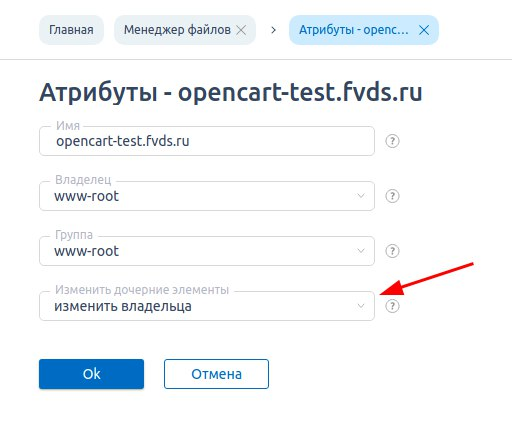Expand Изменить дочерние элементы dropdown arrow
This screenshot has width=512, height=421.
[361, 306]
